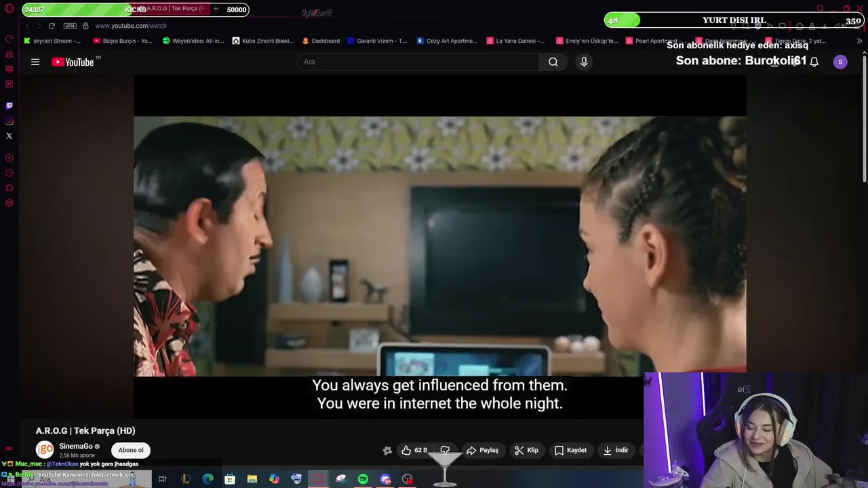Open the Büşra Burçin YouTube bookmark
The width and height of the screenshot is (868, 488).
pos(123,41)
